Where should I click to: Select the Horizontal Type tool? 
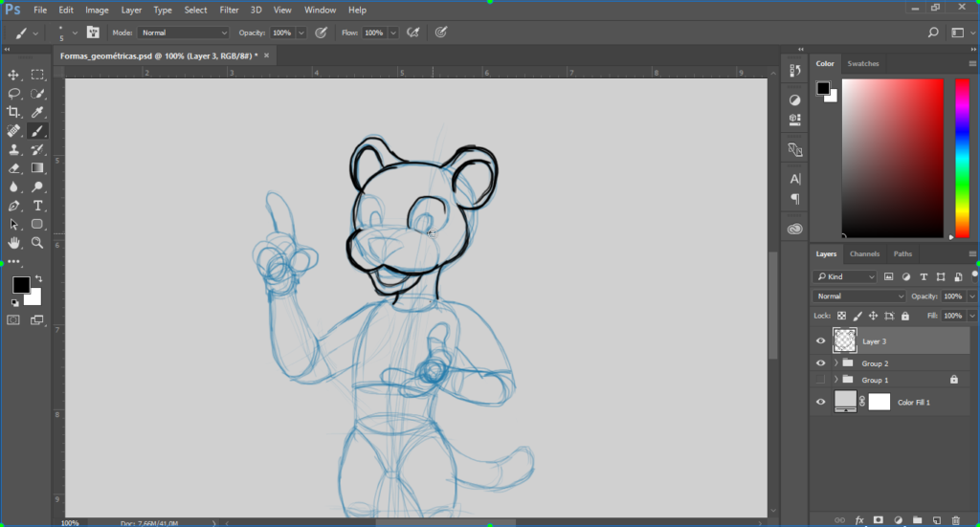(x=37, y=206)
